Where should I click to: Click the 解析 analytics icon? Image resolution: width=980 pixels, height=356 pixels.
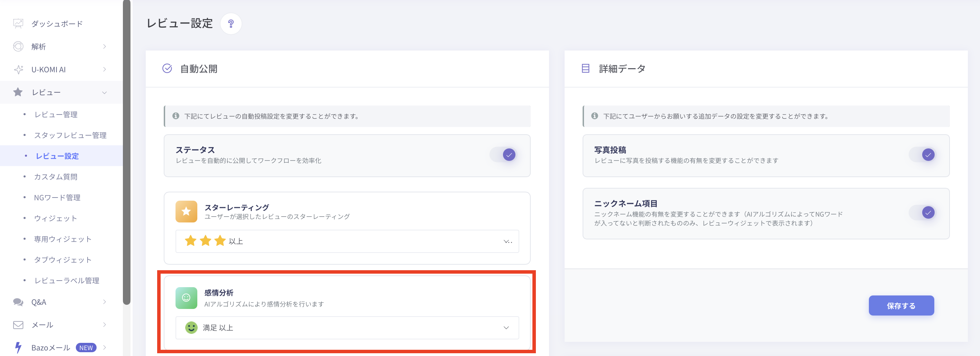pos(18,46)
